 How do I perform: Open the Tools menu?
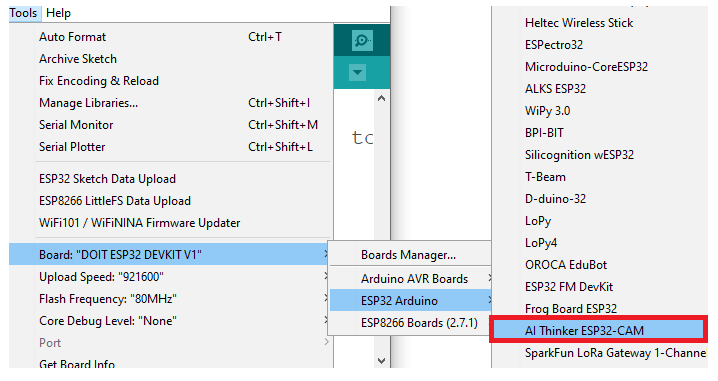[23, 13]
